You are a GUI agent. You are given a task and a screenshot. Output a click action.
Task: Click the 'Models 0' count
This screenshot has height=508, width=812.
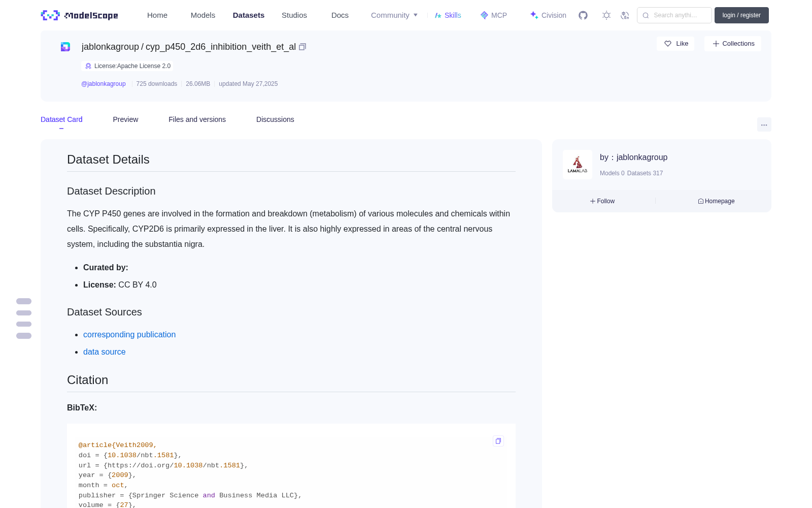(x=612, y=173)
